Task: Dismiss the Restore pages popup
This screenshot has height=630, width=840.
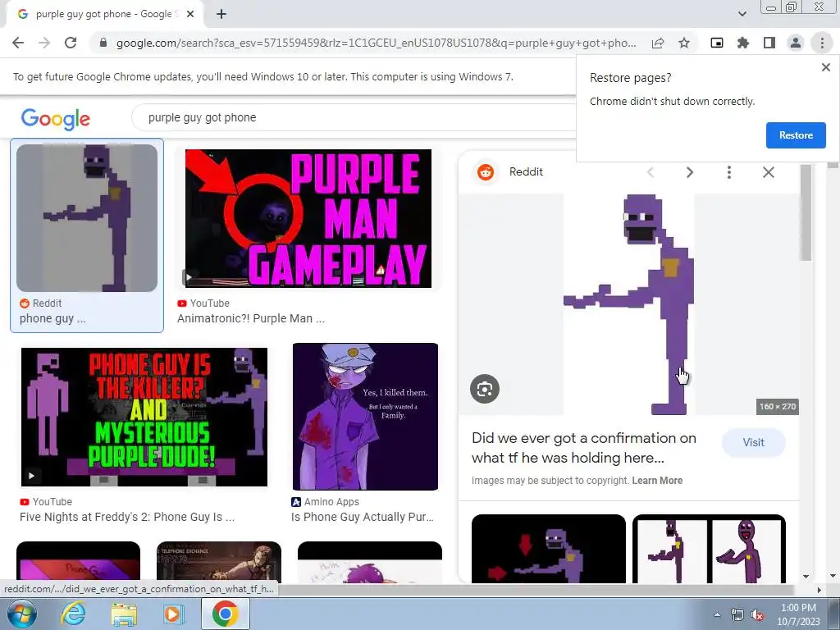Action: pyautogui.click(x=825, y=67)
